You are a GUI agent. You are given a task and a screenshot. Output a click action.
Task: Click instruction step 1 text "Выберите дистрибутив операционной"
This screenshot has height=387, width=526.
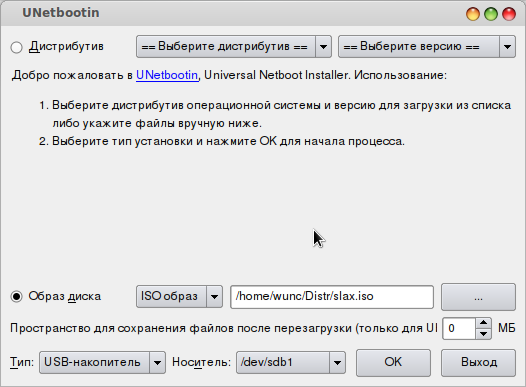pos(161,105)
